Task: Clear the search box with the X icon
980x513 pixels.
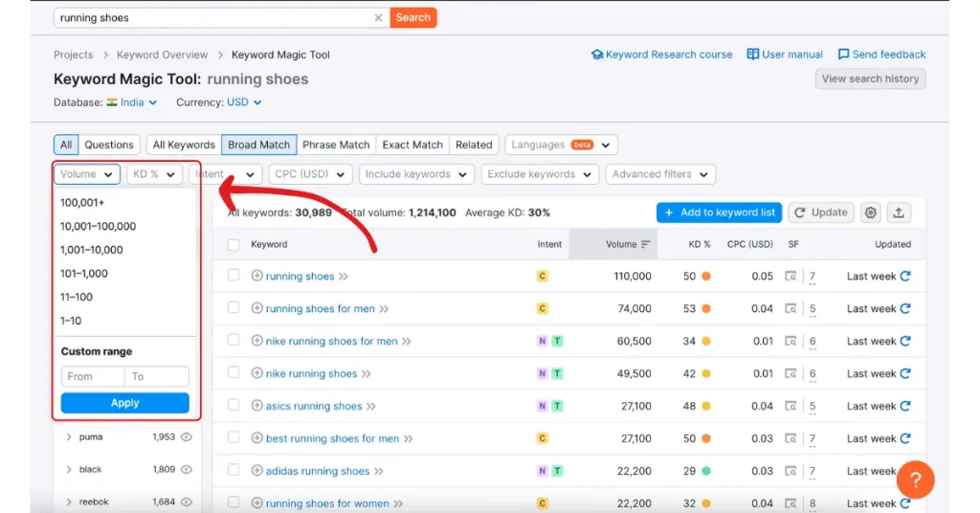Action: (378, 17)
